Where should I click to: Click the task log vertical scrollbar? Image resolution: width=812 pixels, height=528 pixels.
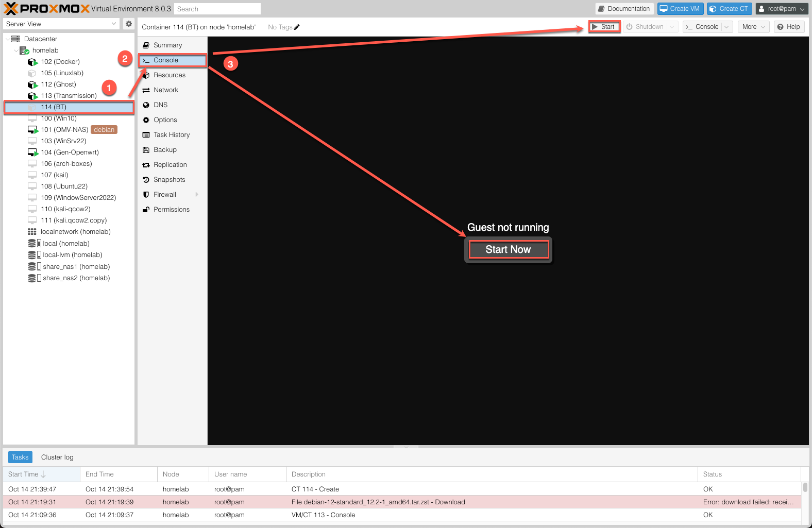click(805, 487)
